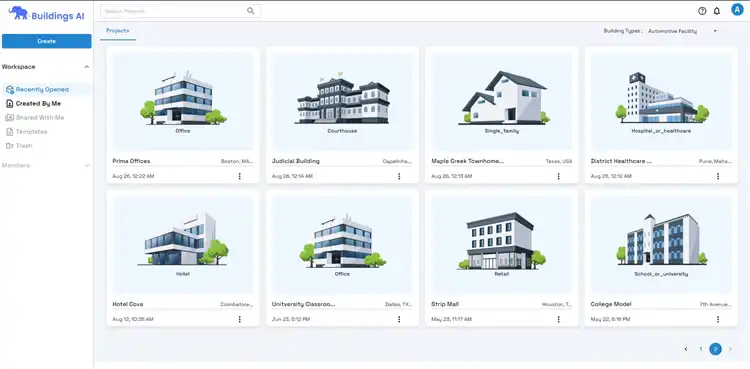This screenshot has width=750, height=369.
Task: Click the Workspace section label
Action: 19,67
